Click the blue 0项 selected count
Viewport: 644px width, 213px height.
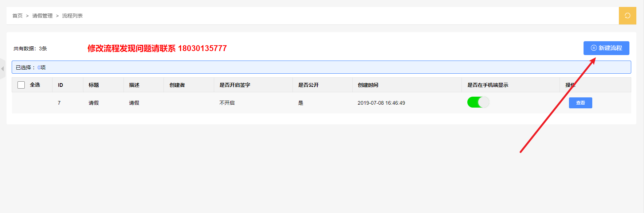[42, 67]
